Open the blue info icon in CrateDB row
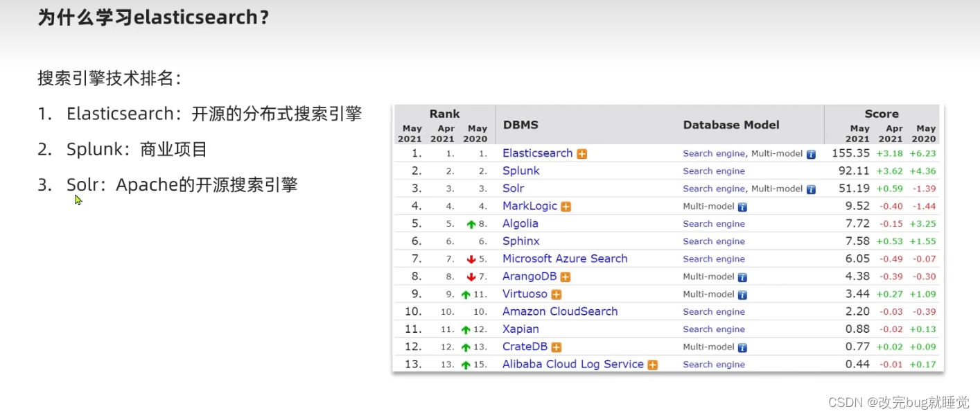This screenshot has height=416, width=980. click(742, 347)
